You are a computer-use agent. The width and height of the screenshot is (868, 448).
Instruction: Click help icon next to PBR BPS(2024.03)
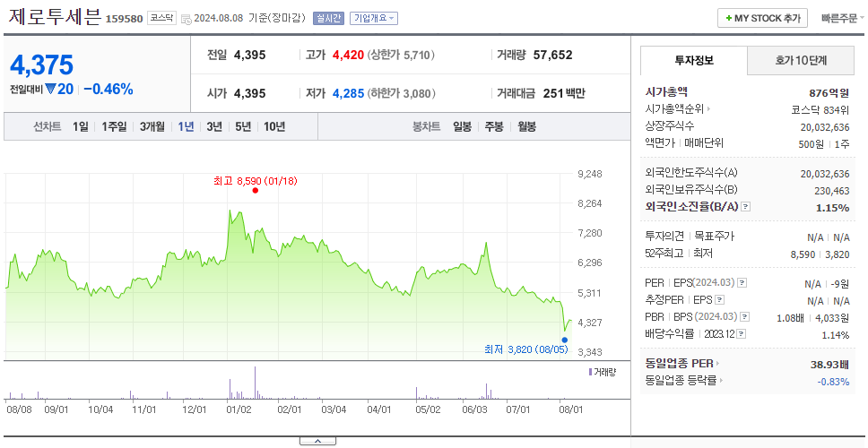[x=745, y=317]
